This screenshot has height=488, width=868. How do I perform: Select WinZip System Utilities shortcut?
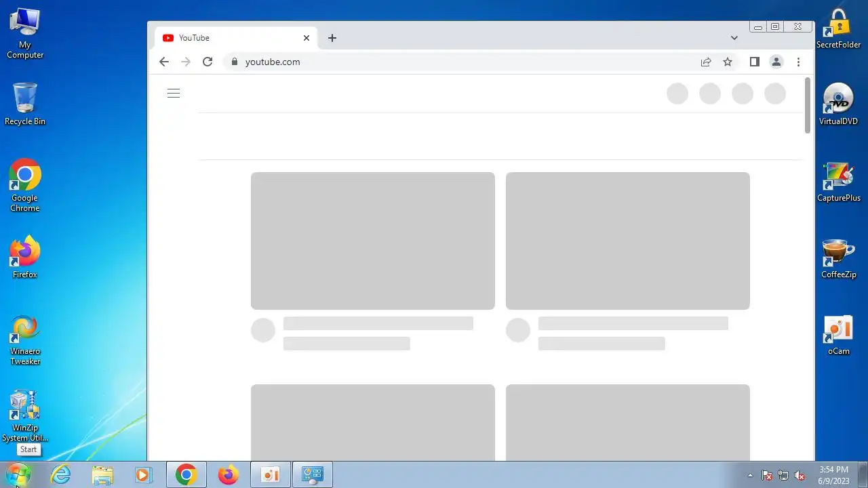tap(25, 416)
